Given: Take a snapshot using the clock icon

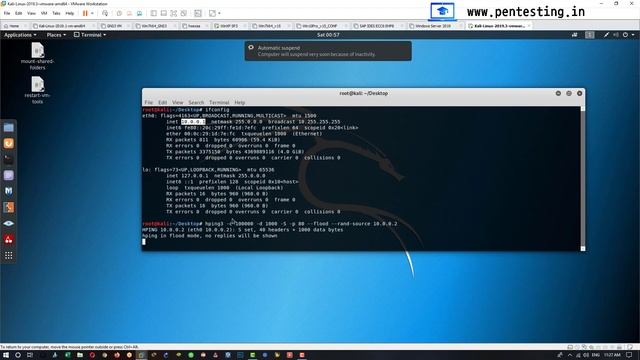Looking at the screenshot, I should click(119, 13).
